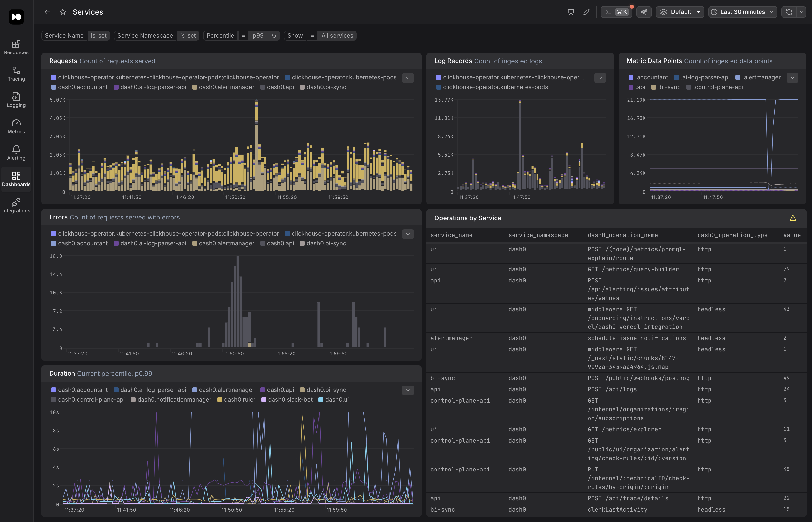Viewport: 812px width, 522px height.
Task: Toggle dash0.bi-sync series in Errors legend
Action: 326,243
